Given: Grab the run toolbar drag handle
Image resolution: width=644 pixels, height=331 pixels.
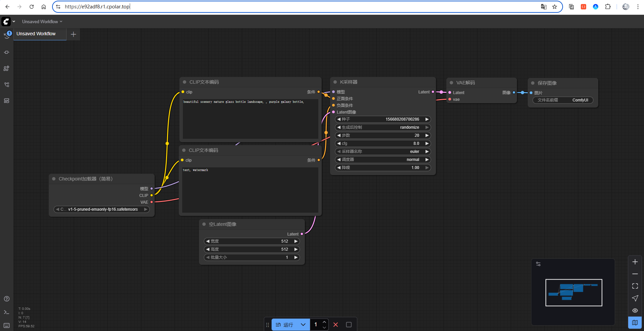Looking at the screenshot, I should (x=268, y=325).
